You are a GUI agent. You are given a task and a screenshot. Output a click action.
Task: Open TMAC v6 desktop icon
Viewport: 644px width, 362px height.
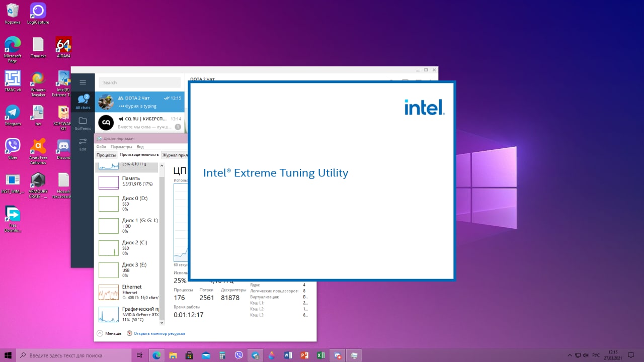click(x=13, y=81)
